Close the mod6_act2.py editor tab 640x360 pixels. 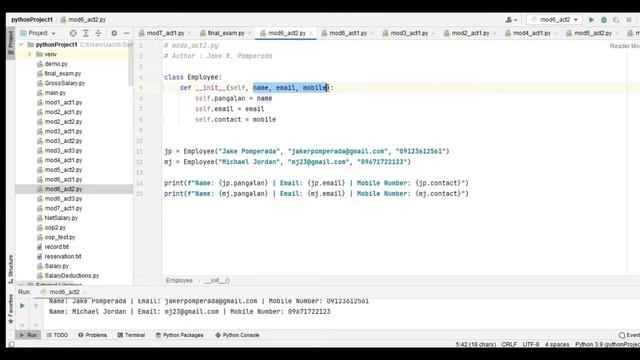(311, 33)
